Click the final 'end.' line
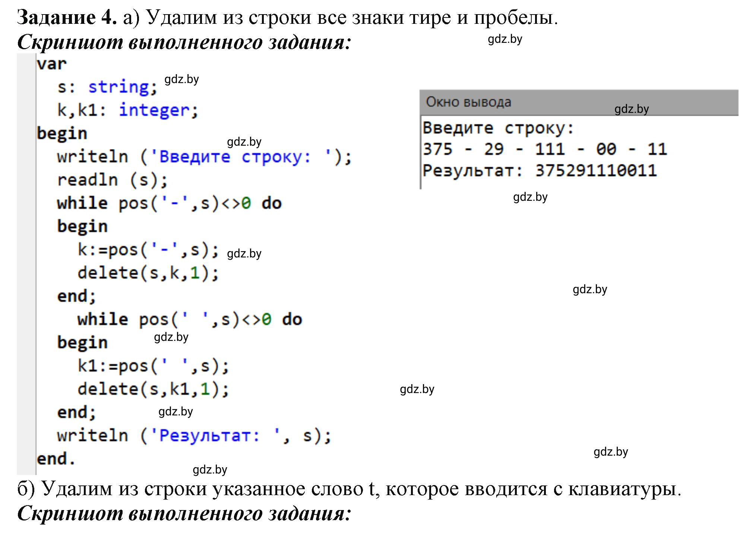 click(x=56, y=459)
